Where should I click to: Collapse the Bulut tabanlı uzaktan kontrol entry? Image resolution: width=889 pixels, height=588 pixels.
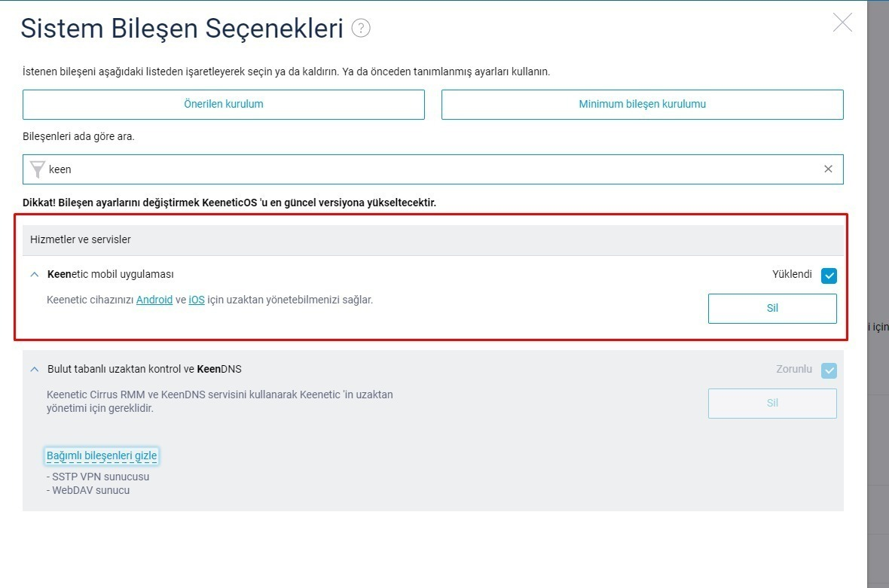pos(35,370)
